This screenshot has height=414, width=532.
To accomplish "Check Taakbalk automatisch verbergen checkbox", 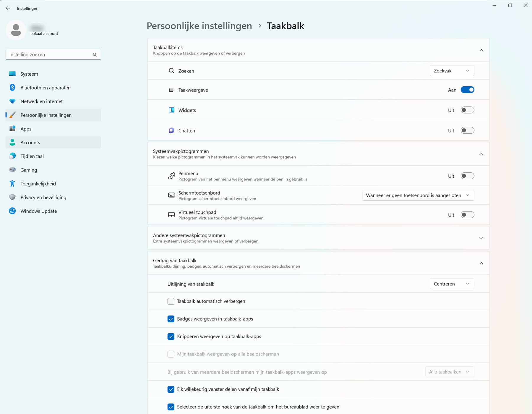I will pyautogui.click(x=171, y=301).
